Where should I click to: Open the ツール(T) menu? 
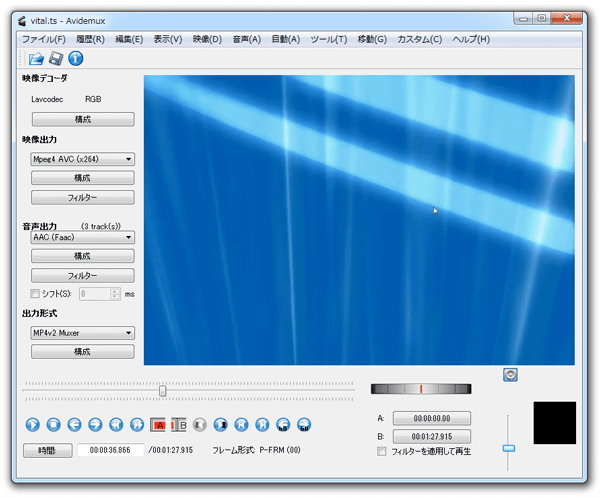(x=329, y=39)
